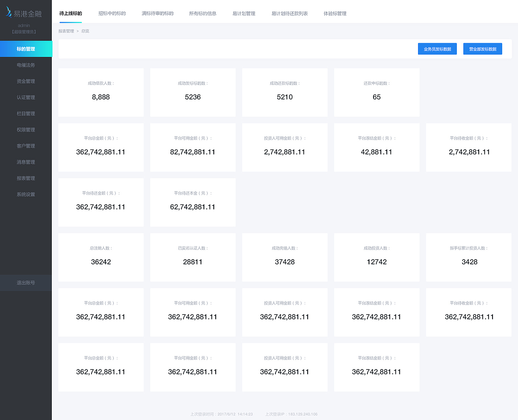Click the 平台待还本金 value 62,742,881.11
Image resolution: width=518 pixels, height=420 pixels.
[193, 207]
